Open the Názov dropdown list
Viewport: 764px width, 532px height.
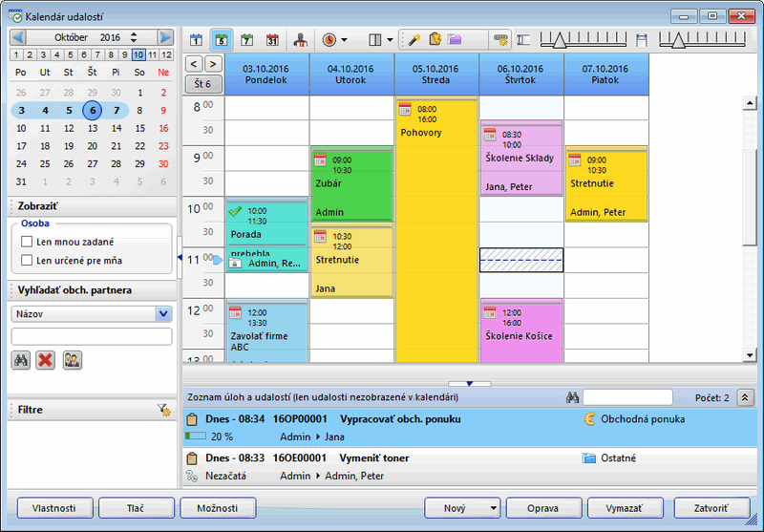click(x=163, y=312)
